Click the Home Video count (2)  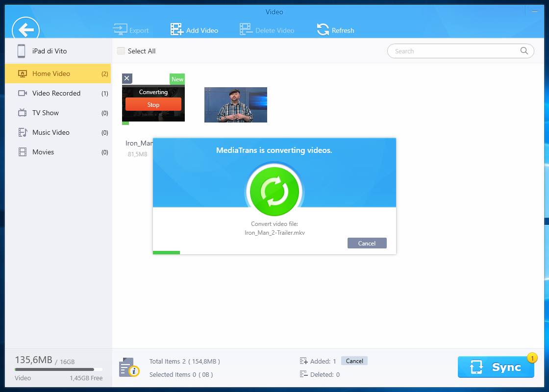[105, 74]
